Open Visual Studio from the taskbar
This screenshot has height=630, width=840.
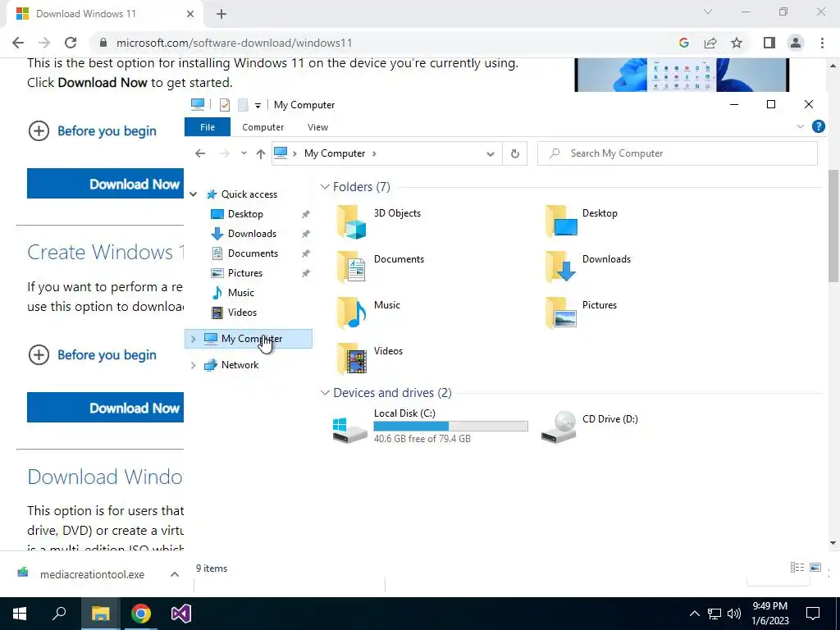coord(181,614)
